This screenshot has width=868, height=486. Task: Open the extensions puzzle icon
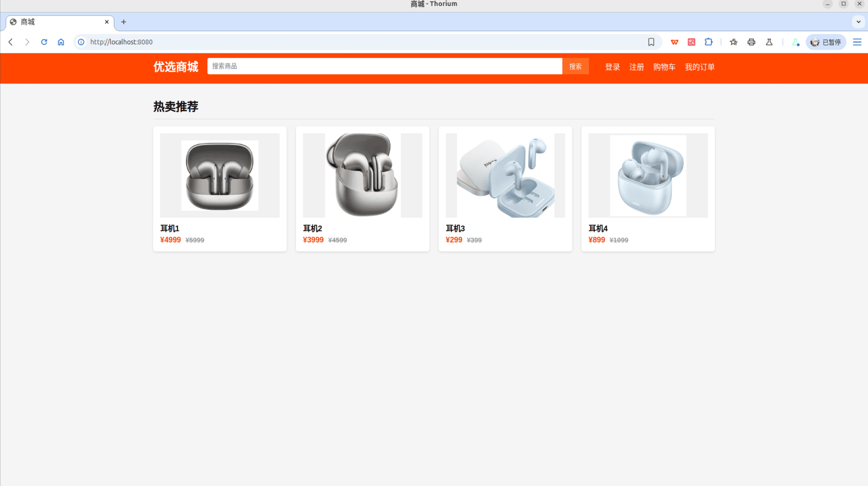tap(709, 42)
